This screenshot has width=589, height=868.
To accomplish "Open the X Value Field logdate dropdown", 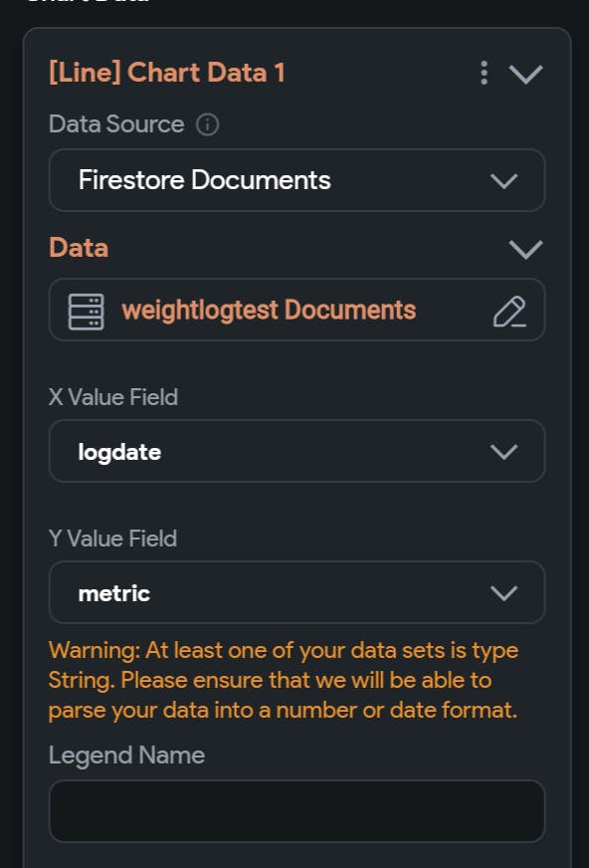I will tap(297, 451).
